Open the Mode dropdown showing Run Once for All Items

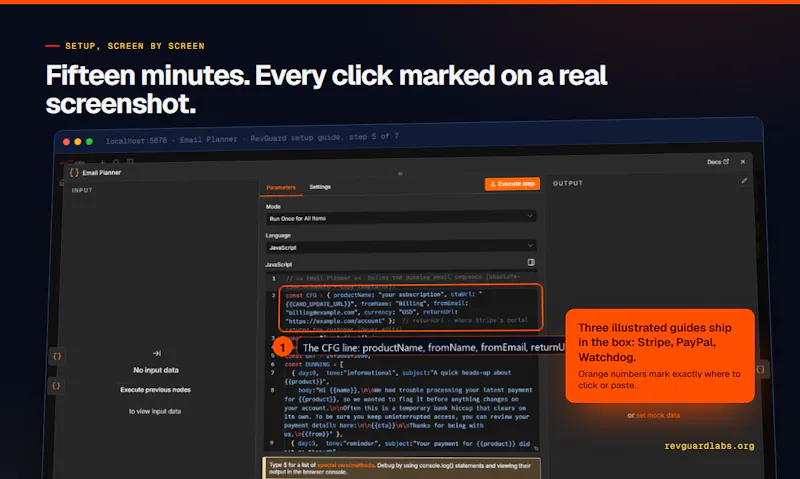(x=401, y=218)
